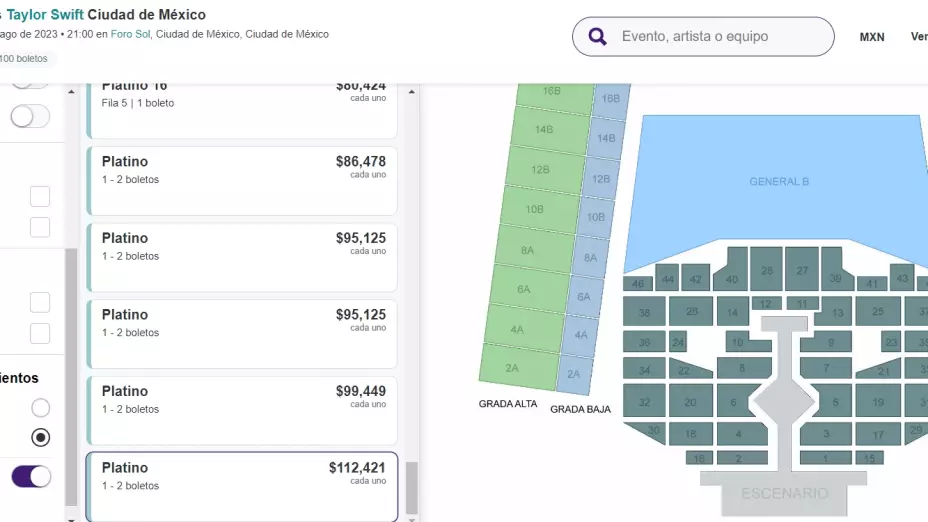Select floor section 20 on the map
The height and width of the screenshot is (522, 928).
click(690, 402)
